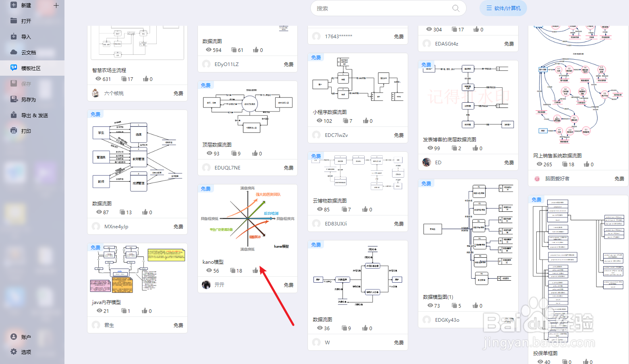Like the kano模型 template
Screen dimensions: 629x364
255,270
